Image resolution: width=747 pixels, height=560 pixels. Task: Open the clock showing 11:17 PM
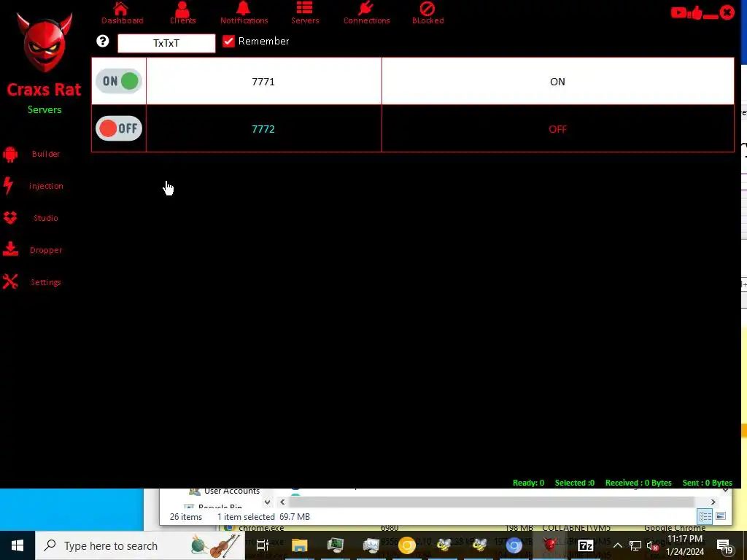coord(685,545)
